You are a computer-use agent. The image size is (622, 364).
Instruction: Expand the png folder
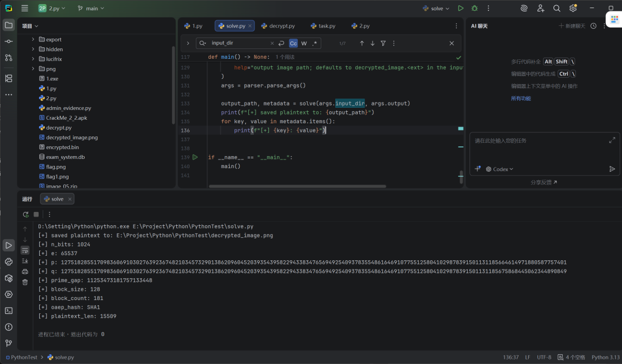33,69
